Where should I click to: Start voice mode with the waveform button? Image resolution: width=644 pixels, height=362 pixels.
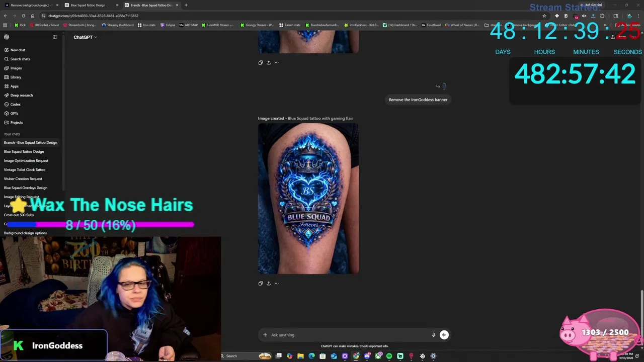pyautogui.click(x=444, y=335)
